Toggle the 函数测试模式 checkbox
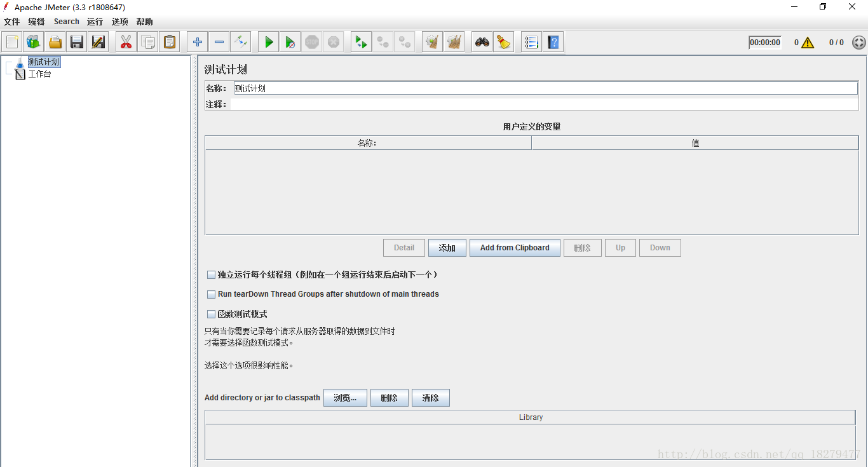Screen dimensions: 868x467 click(x=212, y=314)
